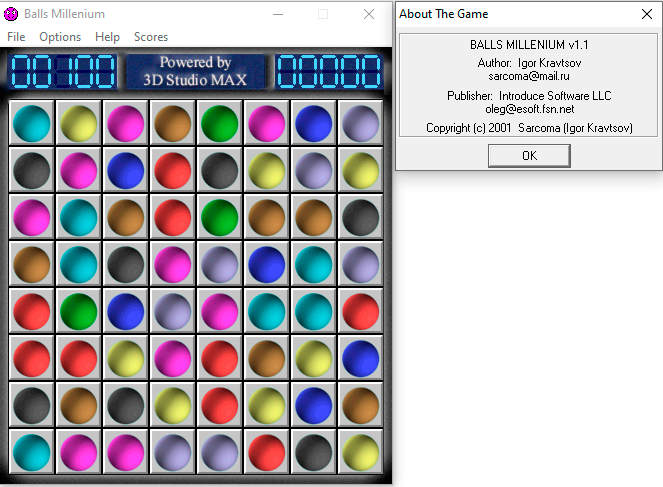The width and height of the screenshot is (663, 487).
Task: Select the red ball in the bottom row
Action: 266,452
